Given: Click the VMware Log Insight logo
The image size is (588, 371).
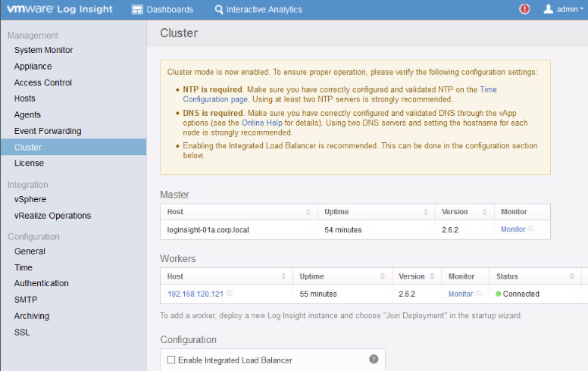Looking at the screenshot, I should click(60, 9).
